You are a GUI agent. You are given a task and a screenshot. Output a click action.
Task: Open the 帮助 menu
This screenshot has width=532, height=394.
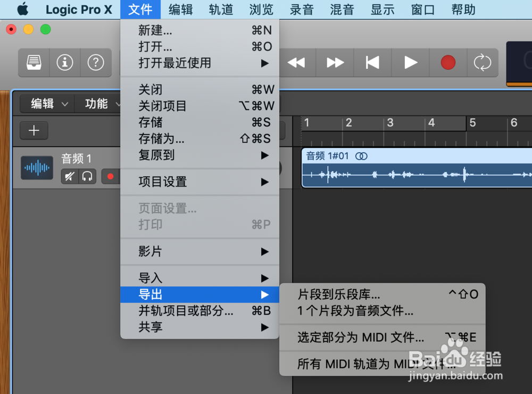click(463, 10)
